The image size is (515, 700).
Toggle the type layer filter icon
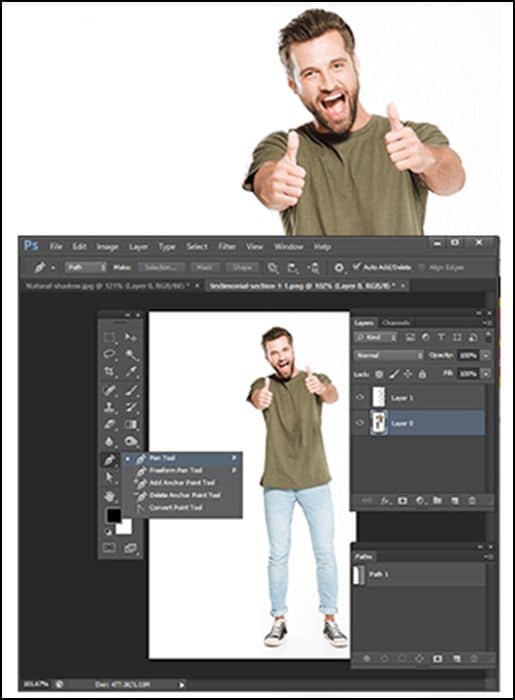pyautogui.click(x=441, y=338)
